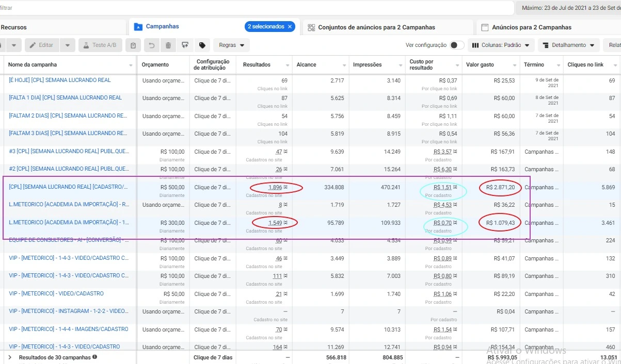Image resolution: width=621 pixels, height=364 pixels.
Task: Click the tag label icon
Action: point(202,45)
